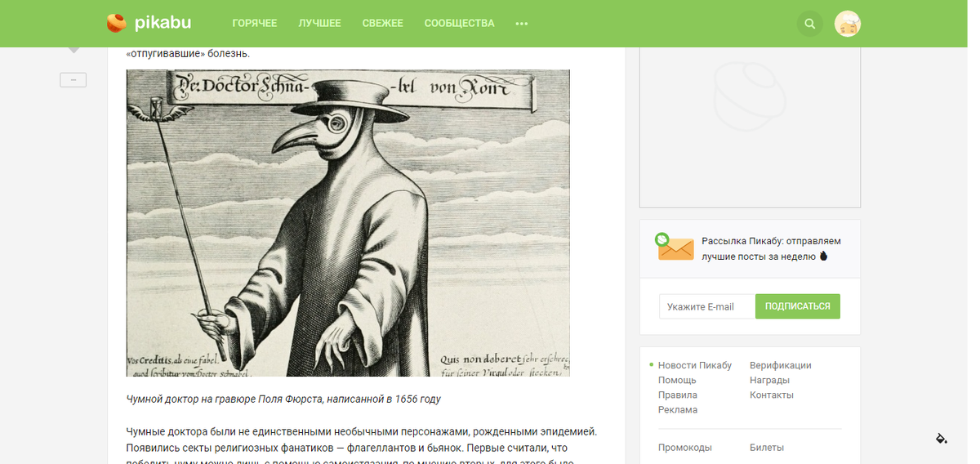This screenshot has width=980, height=464.
Task: Focus the Укажите E-mail field
Action: click(707, 306)
